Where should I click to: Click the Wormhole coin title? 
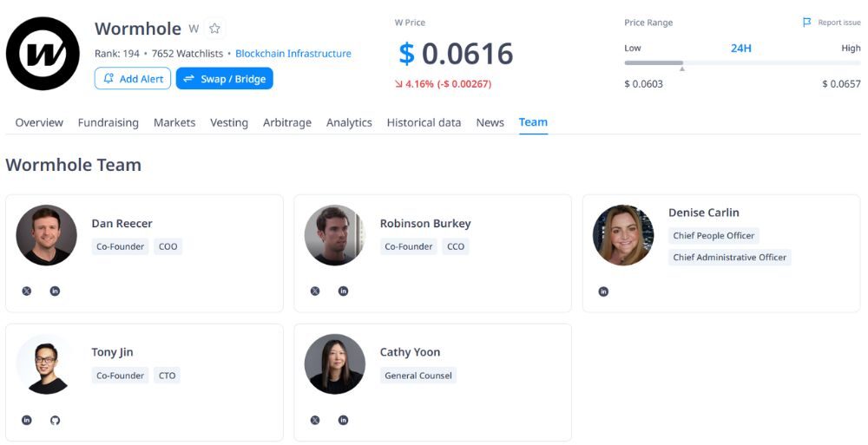coord(138,29)
